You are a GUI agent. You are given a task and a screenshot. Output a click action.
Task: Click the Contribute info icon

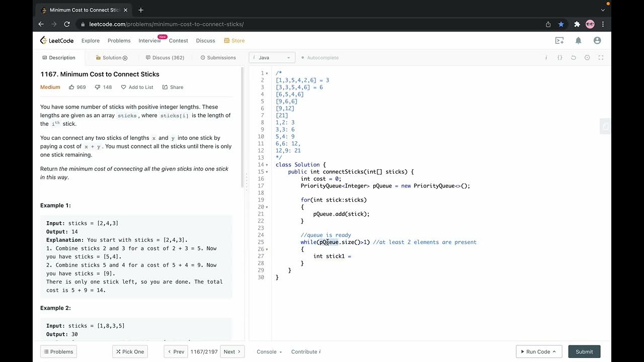pyautogui.click(x=319, y=352)
